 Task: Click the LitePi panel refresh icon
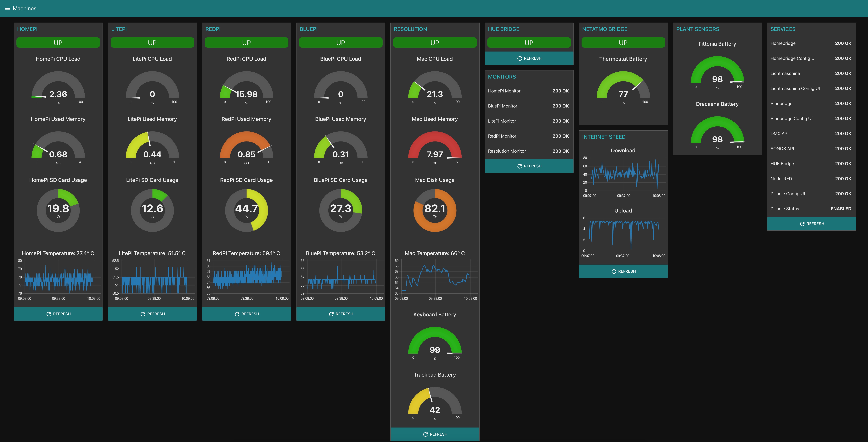(143, 314)
